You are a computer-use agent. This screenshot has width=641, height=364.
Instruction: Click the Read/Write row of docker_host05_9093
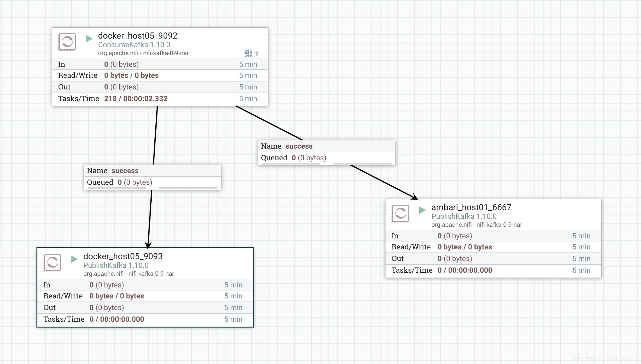(x=145, y=296)
